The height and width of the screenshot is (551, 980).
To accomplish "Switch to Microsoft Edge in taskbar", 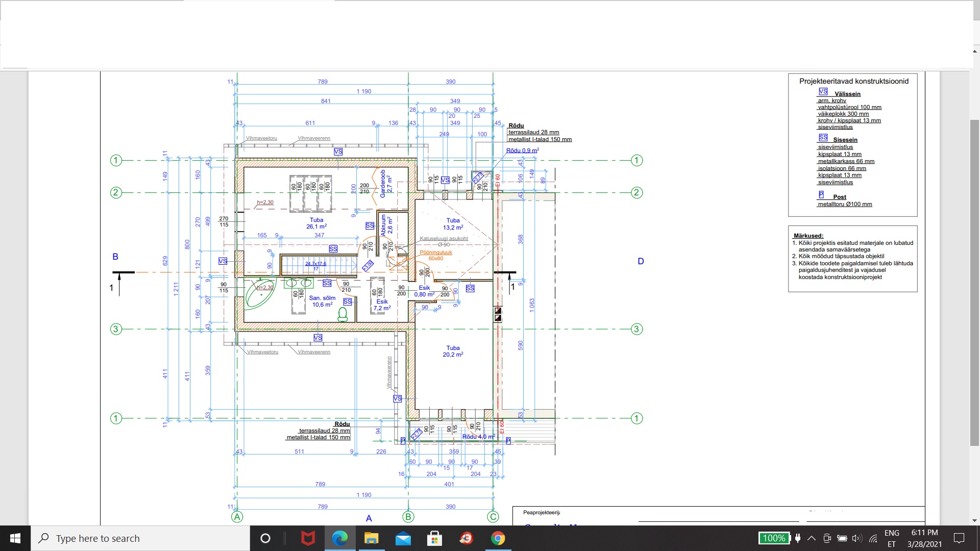I will [340, 538].
